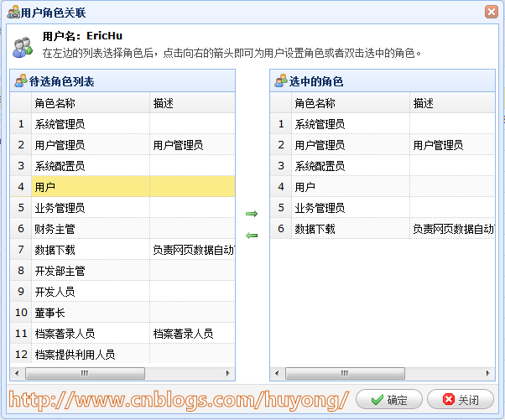
Task: Open the cnblogs.com/huyong link
Action: pos(179,400)
